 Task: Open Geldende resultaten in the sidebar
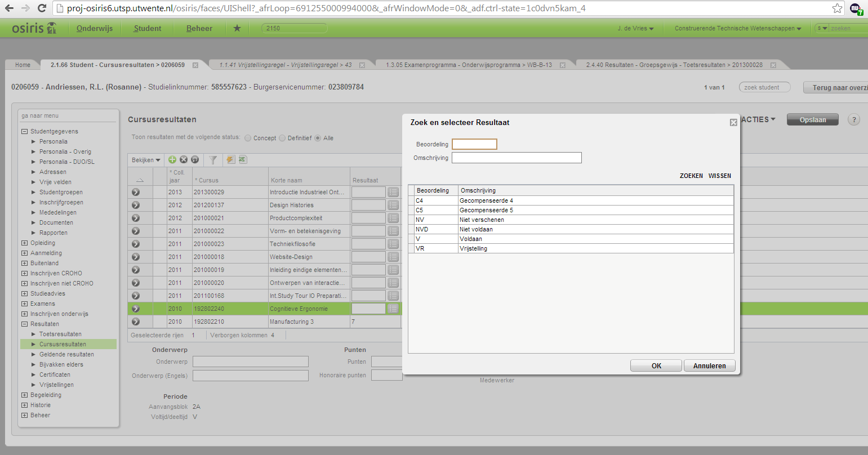pyautogui.click(x=66, y=354)
